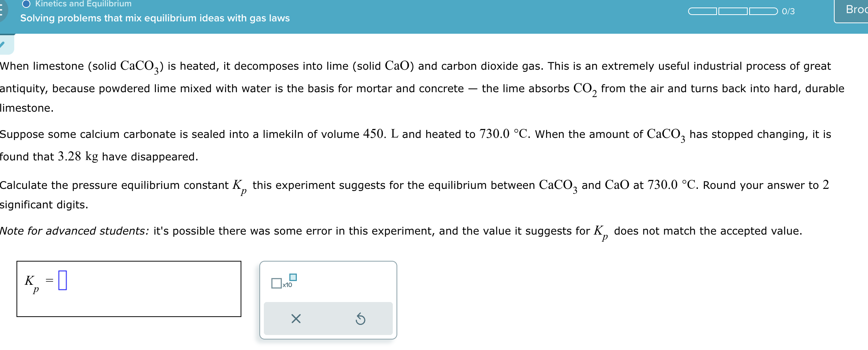The width and height of the screenshot is (868, 350).
Task: Click the sidebar menu icon at far left
Action: point(2,9)
